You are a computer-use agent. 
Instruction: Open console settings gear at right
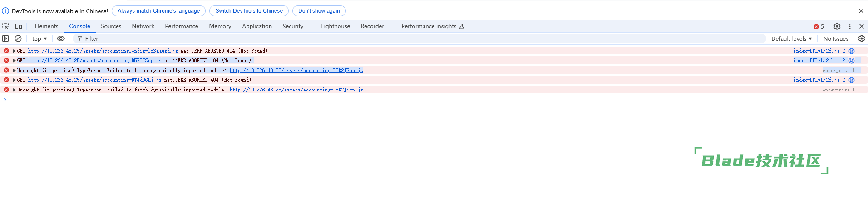pyautogui.click(x=861, y=38)
